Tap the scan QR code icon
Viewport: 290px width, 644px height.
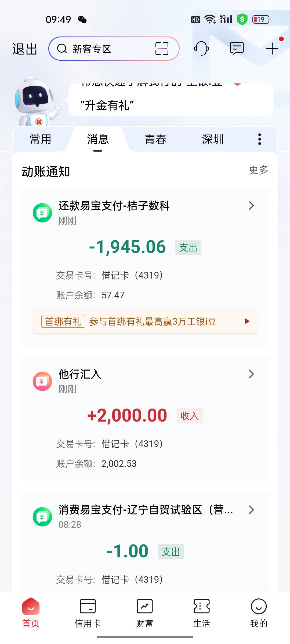(162, 49)
